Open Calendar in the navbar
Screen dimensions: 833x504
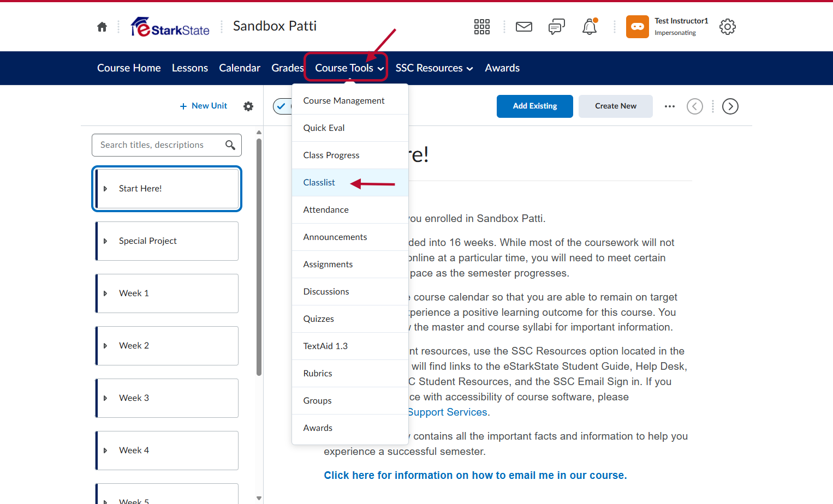click(x=240, y=68)
